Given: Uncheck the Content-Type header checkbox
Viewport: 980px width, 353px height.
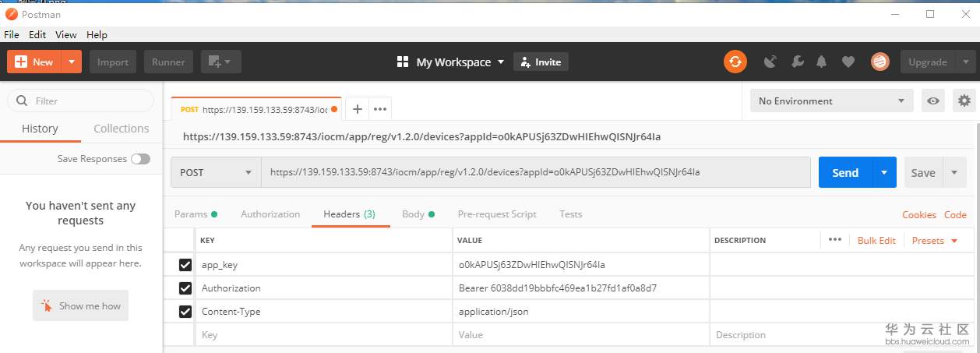Looking at the screenshot, I should tap(185, 312).
